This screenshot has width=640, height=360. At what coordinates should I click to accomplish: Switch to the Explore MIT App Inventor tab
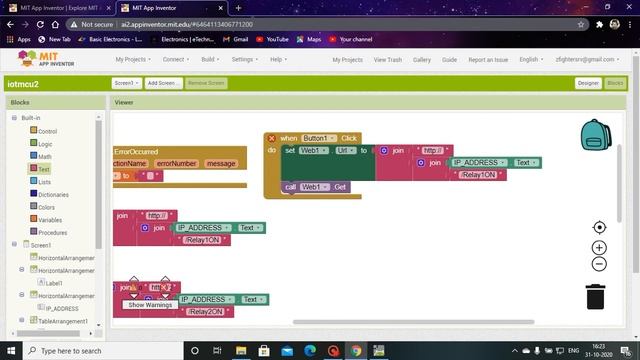[x=60, y=8]
